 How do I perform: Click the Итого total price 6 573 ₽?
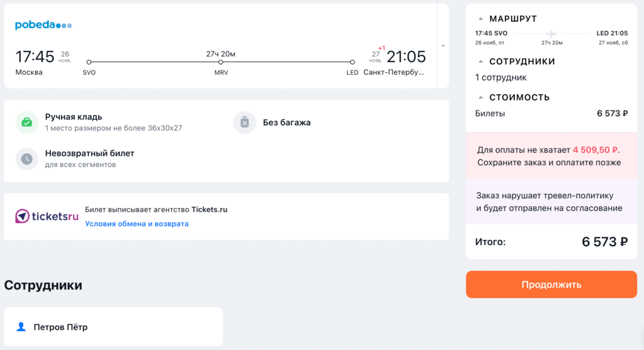604,242
